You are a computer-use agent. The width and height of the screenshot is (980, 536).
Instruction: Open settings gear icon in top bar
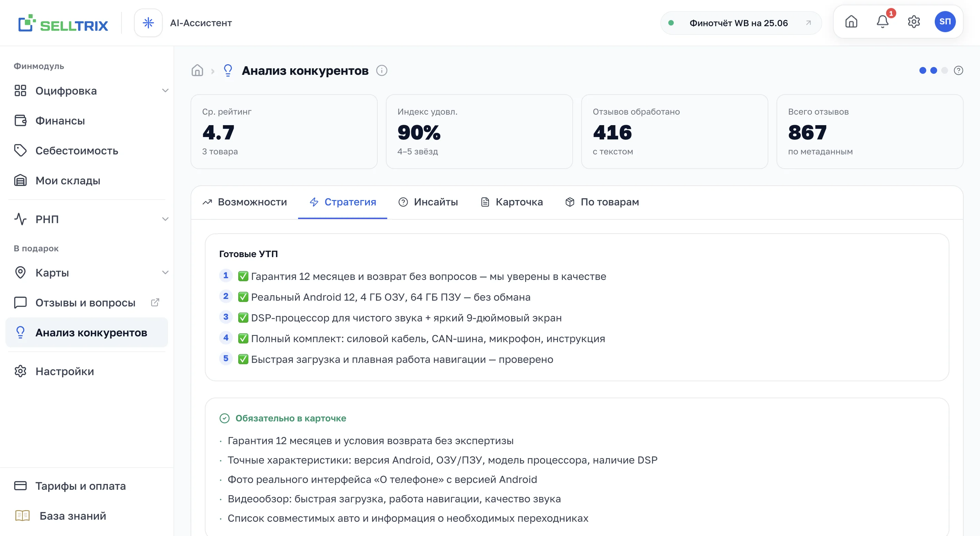[914, 22]
